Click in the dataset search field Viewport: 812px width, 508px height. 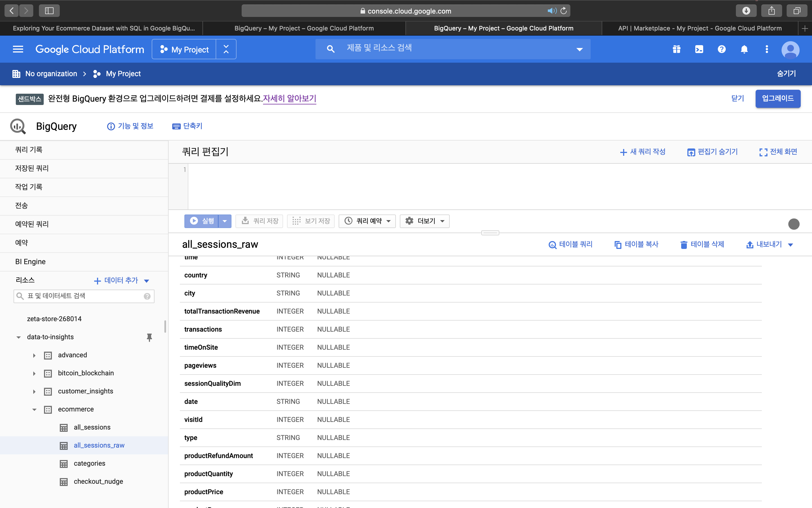click(84, 296)
